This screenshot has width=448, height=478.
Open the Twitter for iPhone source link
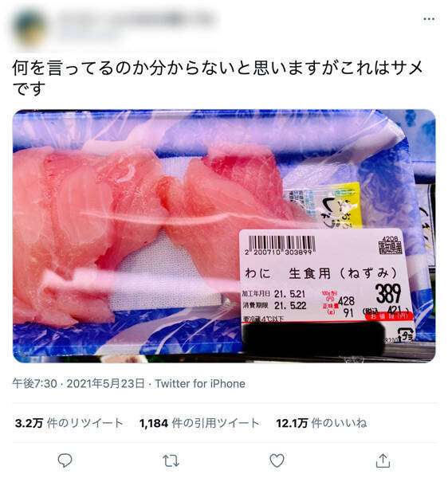click(x=200, y=383)
